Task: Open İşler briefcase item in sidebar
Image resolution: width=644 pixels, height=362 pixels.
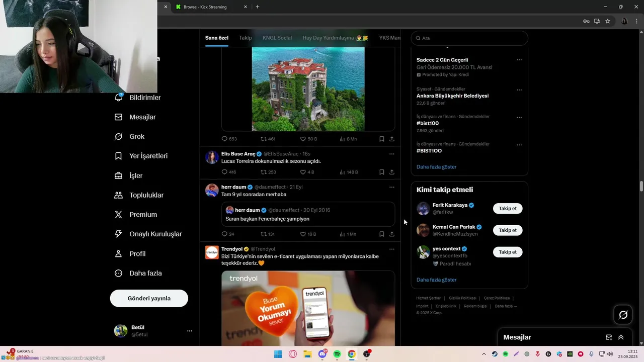Action: tap(128, 175)
